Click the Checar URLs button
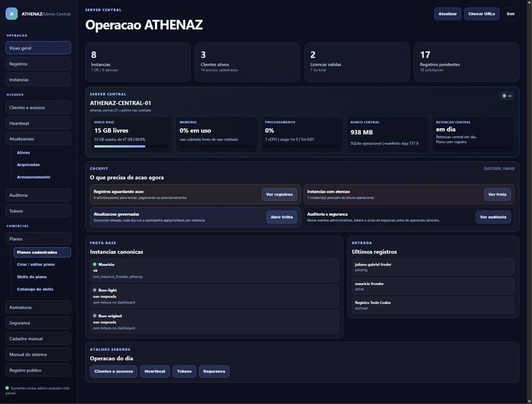Viewport: 532px width, 404px height. [481, 14]
